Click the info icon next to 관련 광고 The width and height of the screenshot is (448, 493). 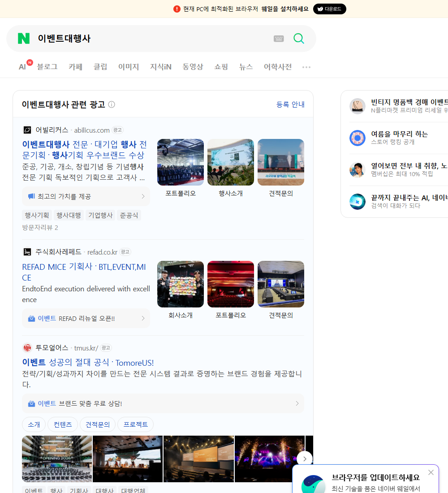tap(112, 104)
